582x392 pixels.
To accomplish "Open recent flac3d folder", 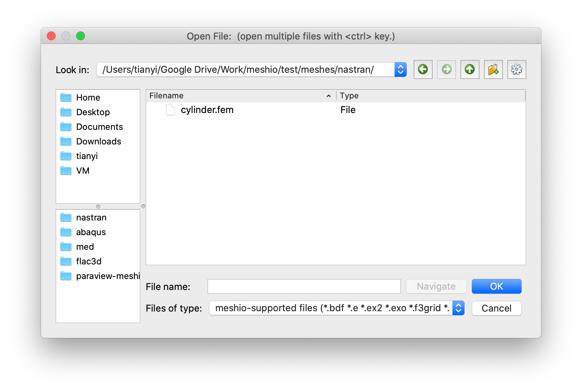I will 98,261.
